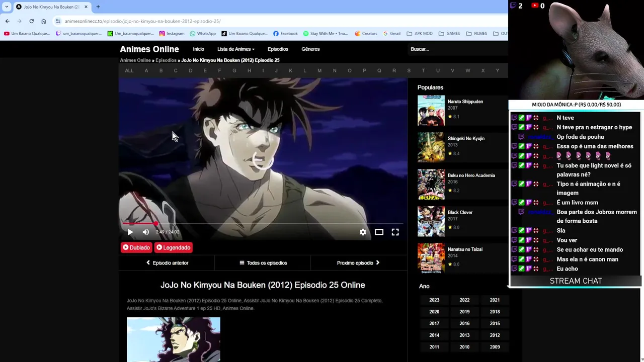Open the Gmail bookmark
The width and height of the screenshot is (644, 362).
pos(391,34)
